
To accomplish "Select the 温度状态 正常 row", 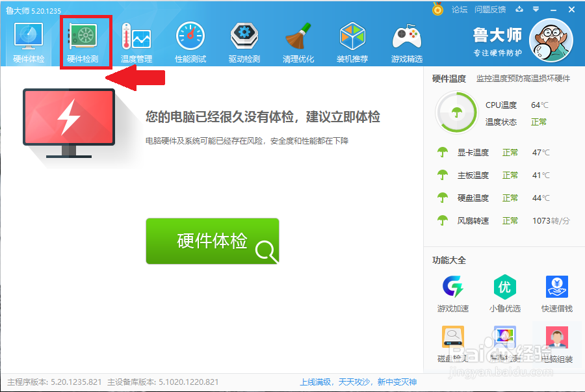I will pyautogui.click(x=516, y=122).
